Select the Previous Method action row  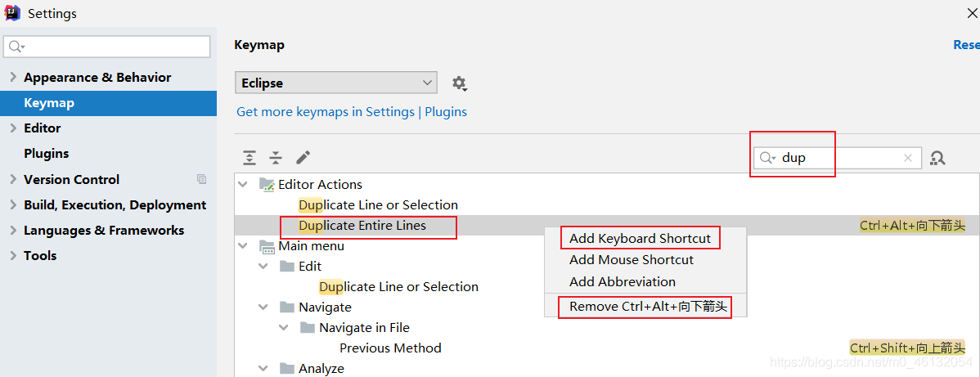607,348
